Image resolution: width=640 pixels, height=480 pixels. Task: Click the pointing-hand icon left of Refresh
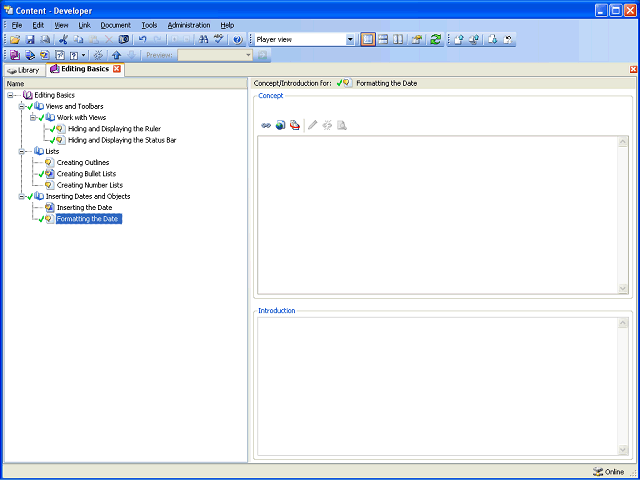click(x=417, y=40)
